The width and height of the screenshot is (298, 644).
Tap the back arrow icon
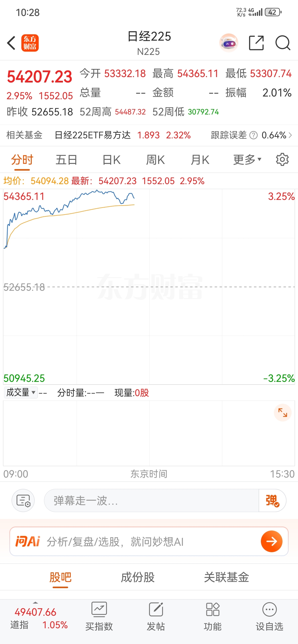pyautogui.click(x=11, y=43)
